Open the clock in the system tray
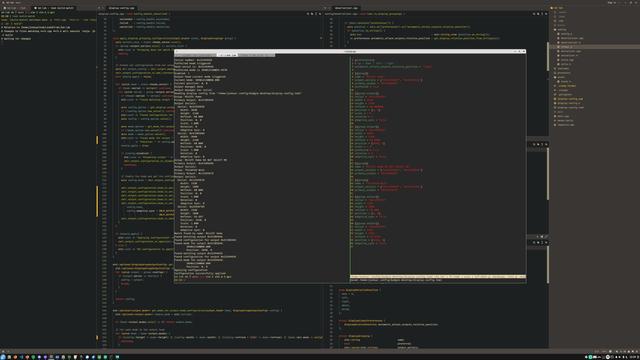This screenshot has height=360, width=640. tap(634, 357)
